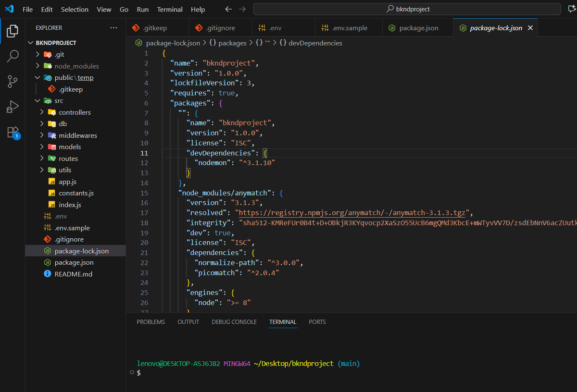577x392 pixels.
Task: Open the Run menu
Action: click(142, 9)
